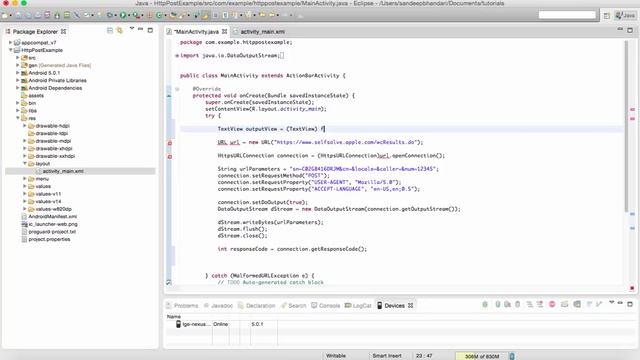The height and width of the screenshot is (360, 640).
Task: Minimize the editor area
Action: [620, 29]
